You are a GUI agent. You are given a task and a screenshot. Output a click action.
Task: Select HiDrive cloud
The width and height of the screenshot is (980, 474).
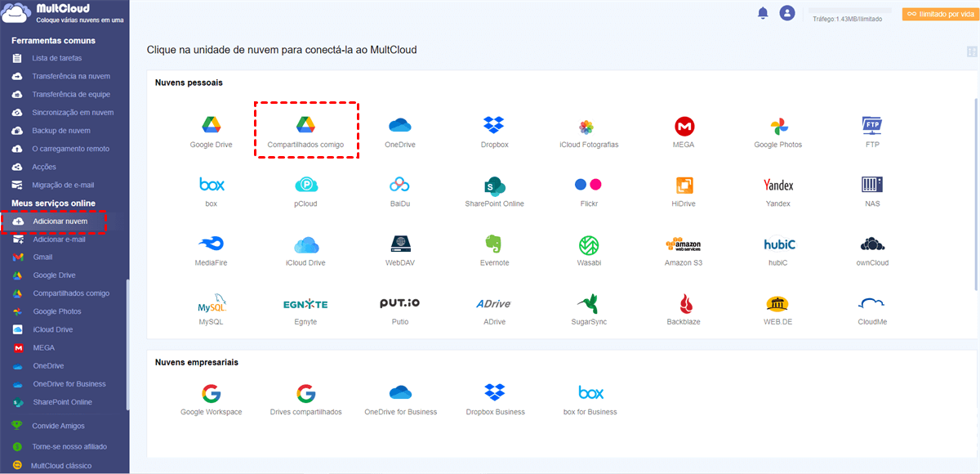[684, 190]
